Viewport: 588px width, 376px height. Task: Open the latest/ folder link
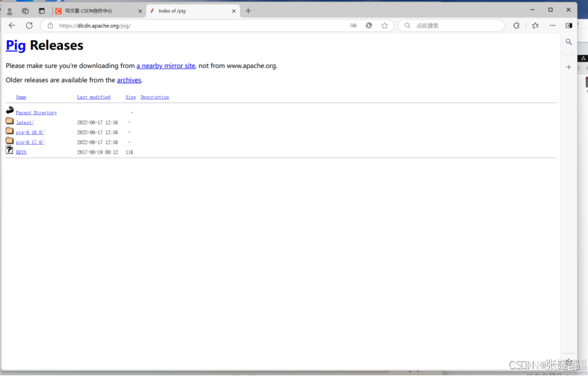tap(25, 122)
